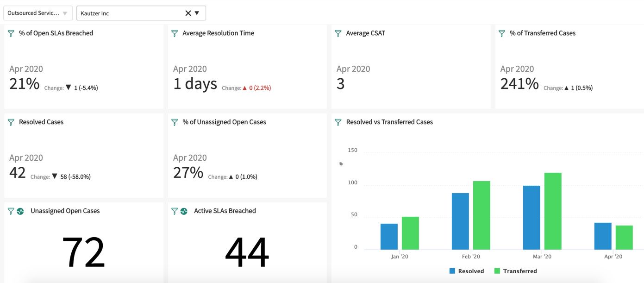This screenshot has width=644, height=283.
Task: Click filter icon beside Average CSAT
Action: pos(338,33)
